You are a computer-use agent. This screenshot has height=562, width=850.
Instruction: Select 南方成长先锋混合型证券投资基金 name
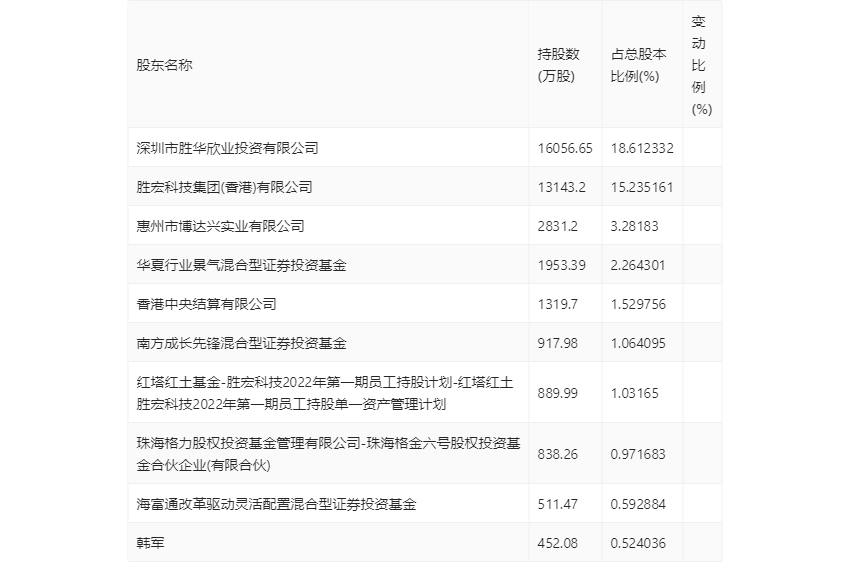[x=241, y=343]
